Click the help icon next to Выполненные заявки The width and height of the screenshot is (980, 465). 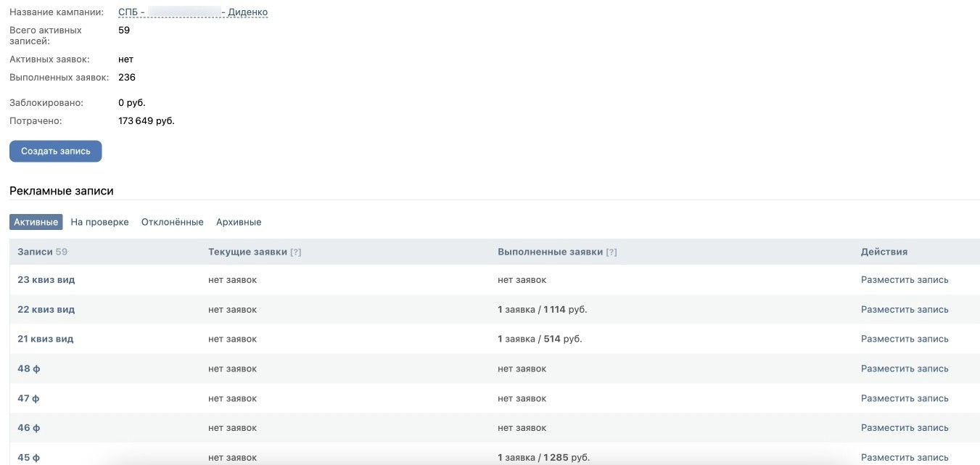tap(612, 252)
